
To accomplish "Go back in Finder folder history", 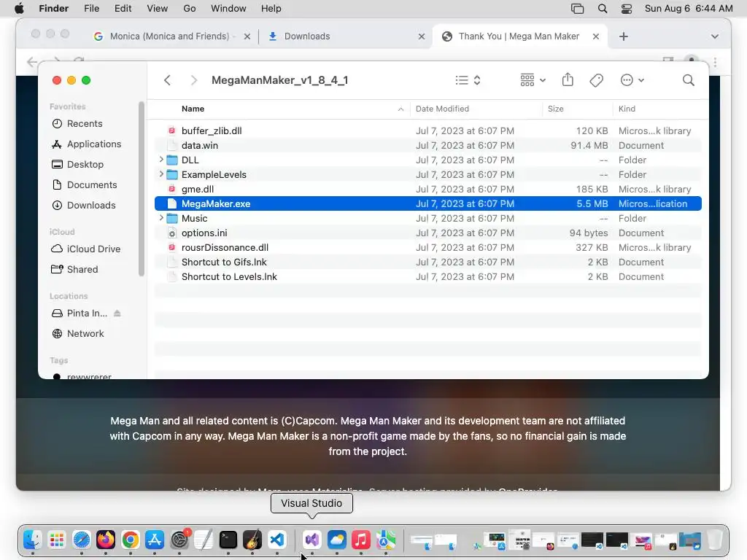I will coord(167,80).
